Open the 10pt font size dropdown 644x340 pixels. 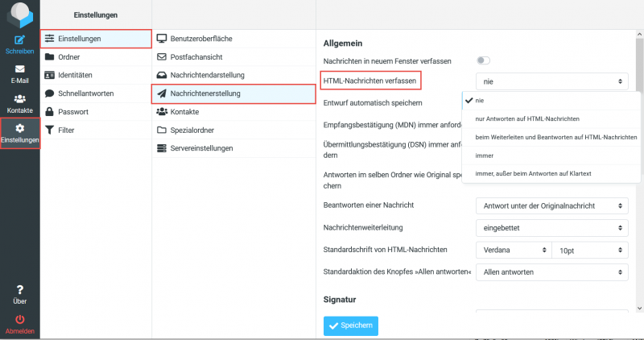click(x=589, y=250)
